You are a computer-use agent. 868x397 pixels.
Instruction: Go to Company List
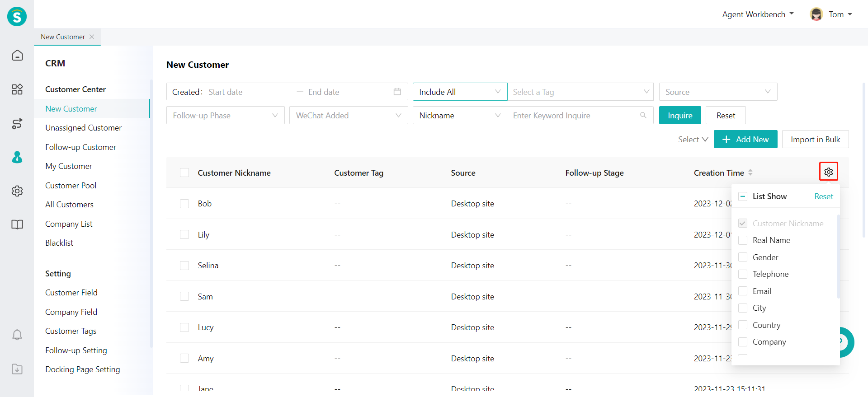coord(69,224)
